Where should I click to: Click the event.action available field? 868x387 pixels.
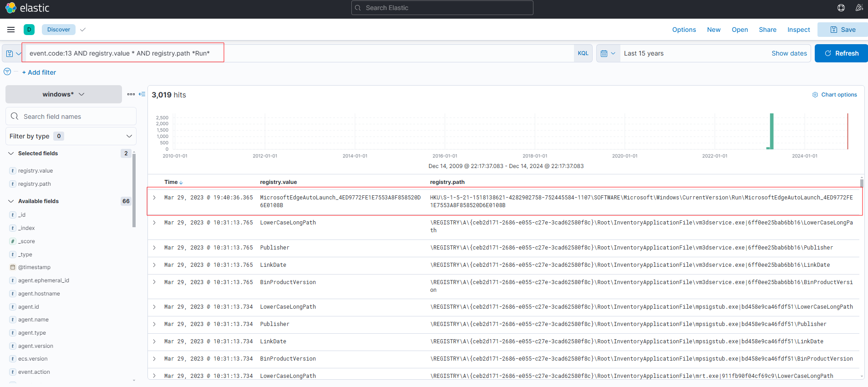(34, 372)
